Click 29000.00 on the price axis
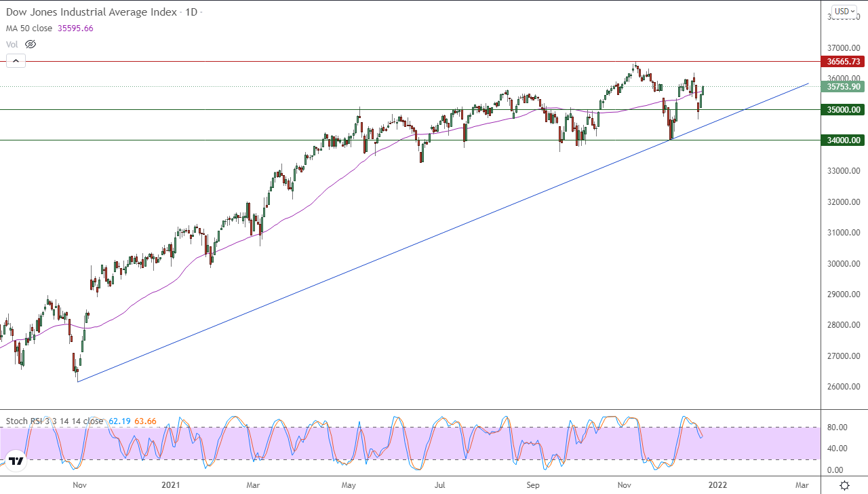This screenshot has height=494, width=868. [x=844, y=294]
